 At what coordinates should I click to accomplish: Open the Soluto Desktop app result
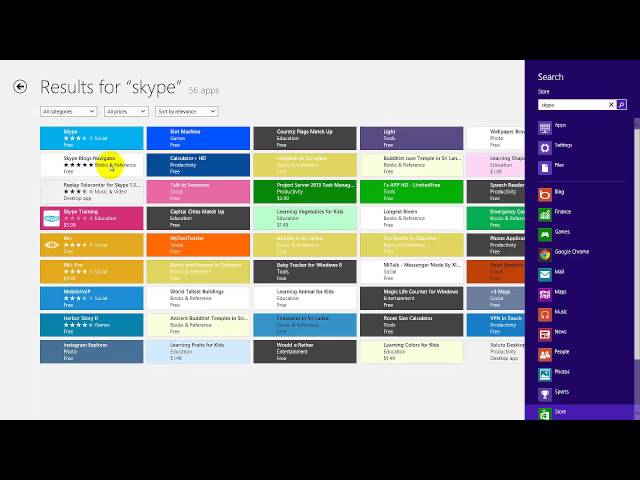point(496,351)
